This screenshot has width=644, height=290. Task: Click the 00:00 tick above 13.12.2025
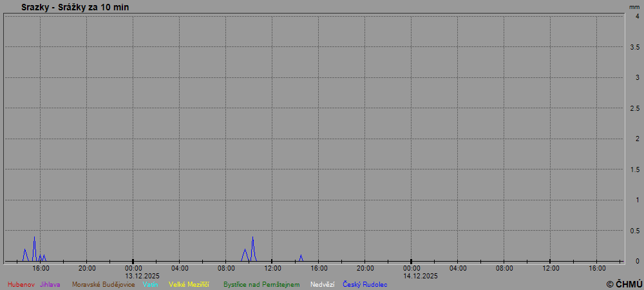133,268
